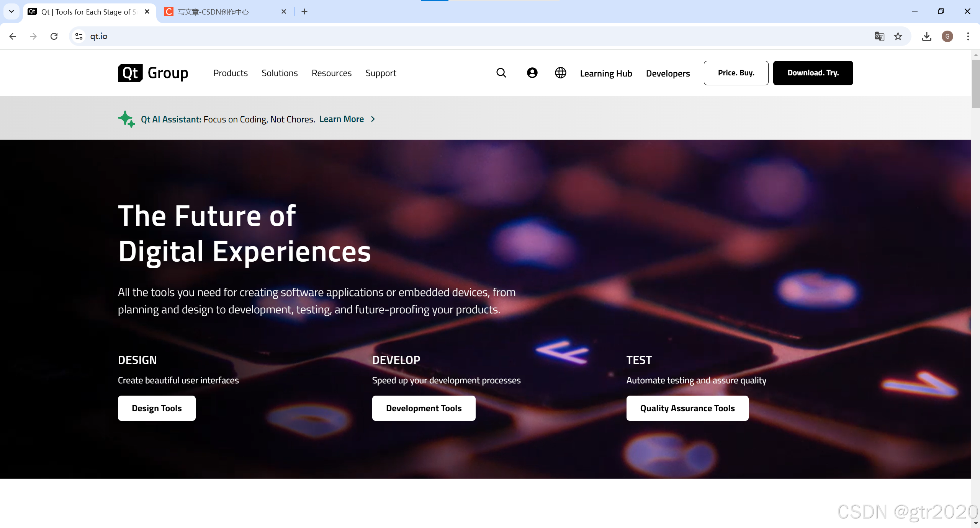The image size is (980, 528).
Task: Open the user account icon
Action: pos(532,73)
